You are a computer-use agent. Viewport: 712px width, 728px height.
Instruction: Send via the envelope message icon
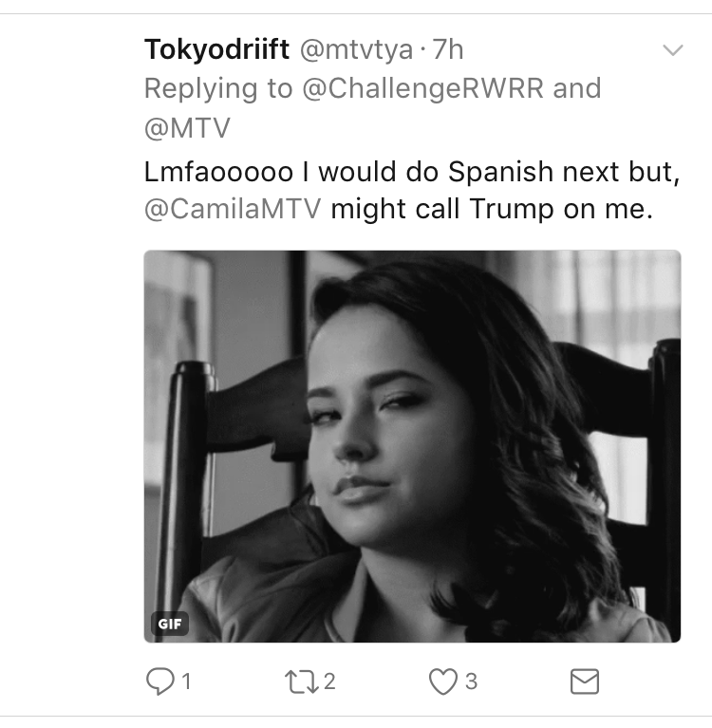click(584, 681)
